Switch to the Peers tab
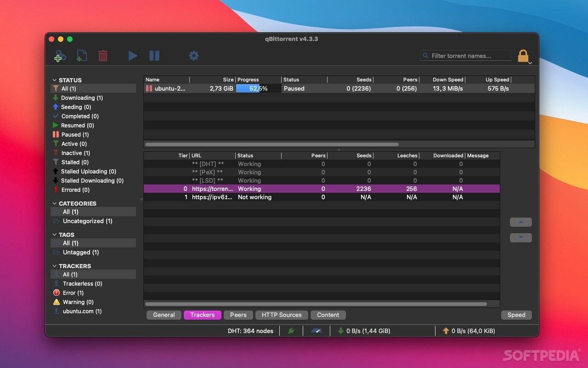This screenshot has width=588, height=368. coord(238,315)
